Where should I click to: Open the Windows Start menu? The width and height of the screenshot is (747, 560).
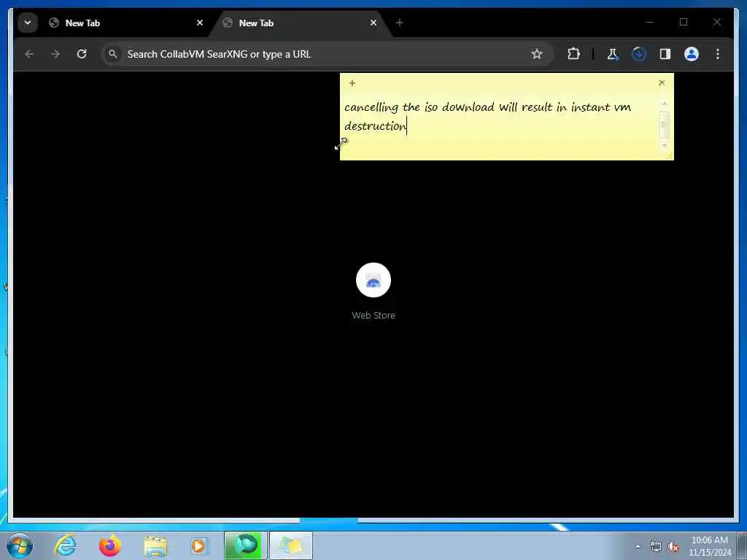pyautogui.click(x=20, y=545)
